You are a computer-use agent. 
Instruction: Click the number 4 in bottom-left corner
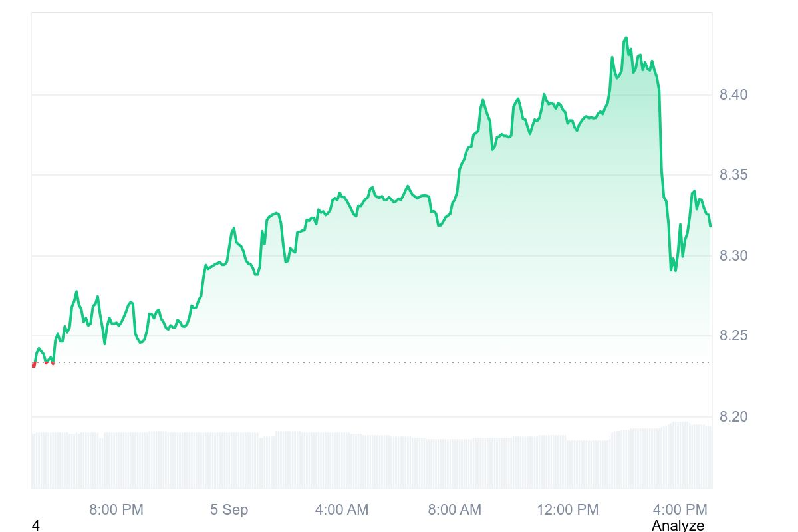(36, 525)
